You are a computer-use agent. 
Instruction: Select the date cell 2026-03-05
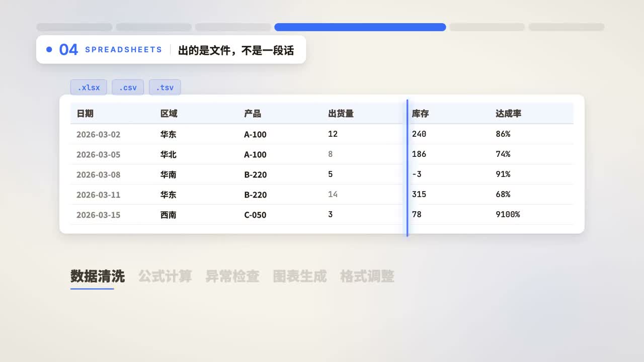click(x=99, y=154)
